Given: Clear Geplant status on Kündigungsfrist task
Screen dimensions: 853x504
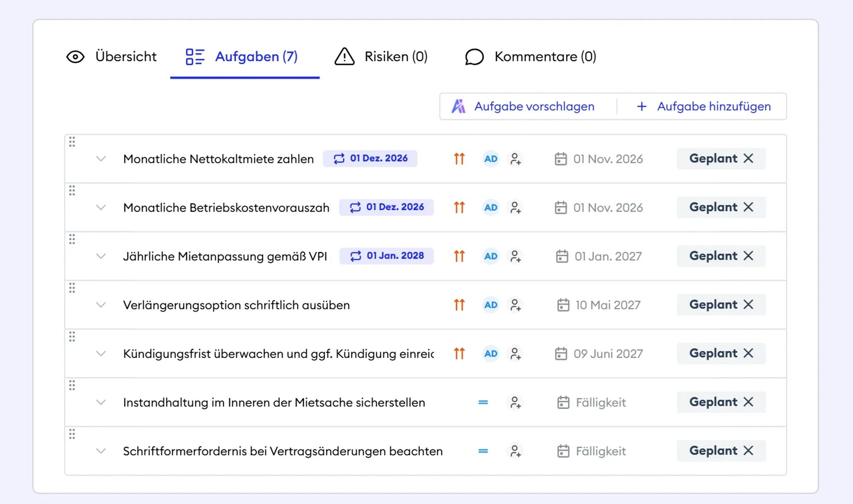Looking at the screenshot, I should tap(748, 353).
